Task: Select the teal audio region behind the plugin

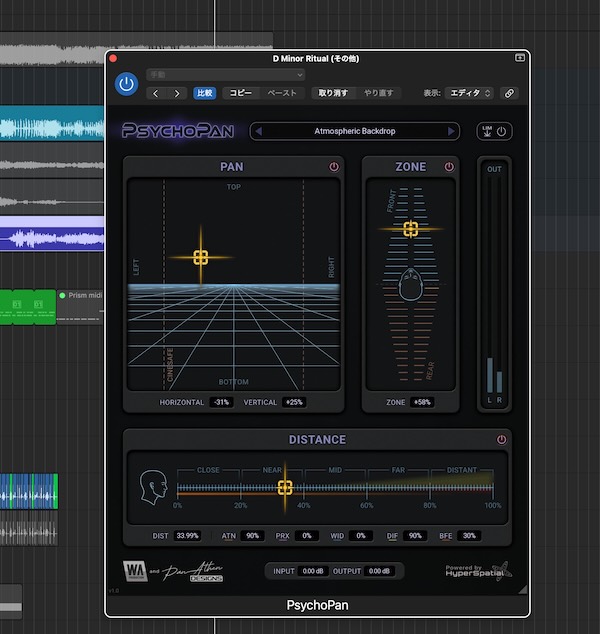Action: (52, 123)
